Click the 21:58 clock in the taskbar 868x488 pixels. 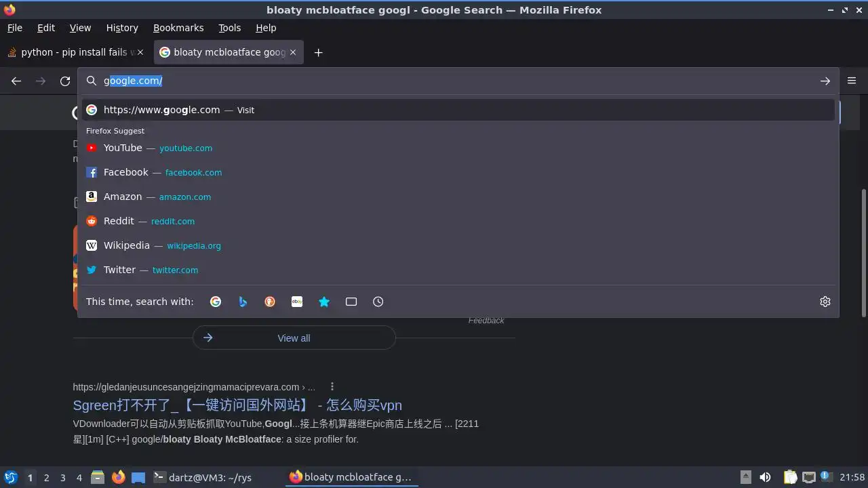click(x=852, y=477)
